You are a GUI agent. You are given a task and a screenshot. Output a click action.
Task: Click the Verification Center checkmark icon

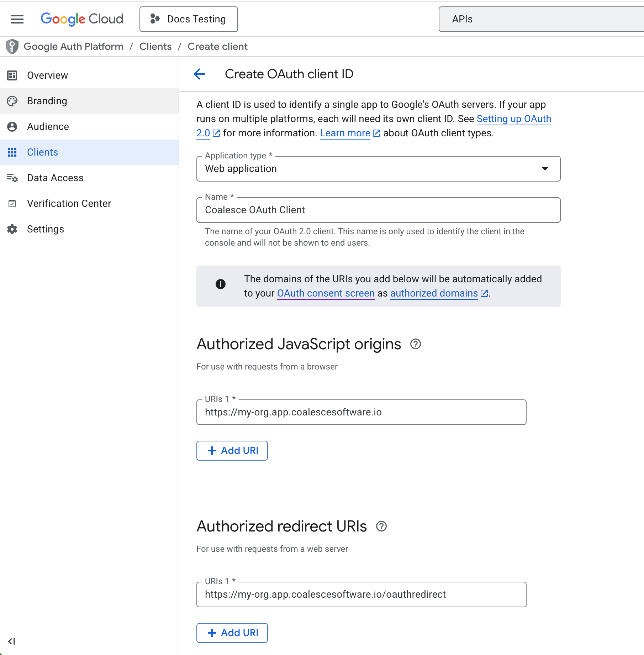(12, 204)
